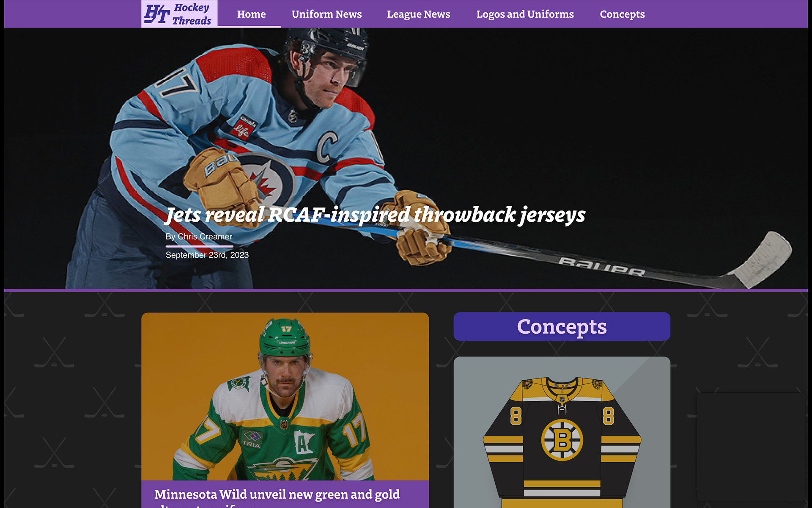
Task: Click the September 23rd, 2023 date
Action: [x=207, y=255]
